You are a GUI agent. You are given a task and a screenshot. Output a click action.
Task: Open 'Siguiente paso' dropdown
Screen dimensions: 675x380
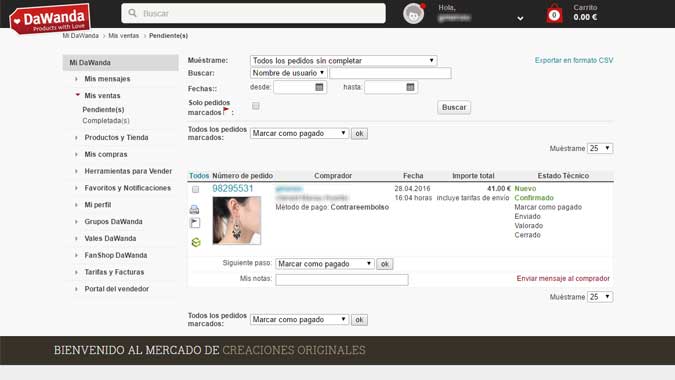[x=325, y=264]
